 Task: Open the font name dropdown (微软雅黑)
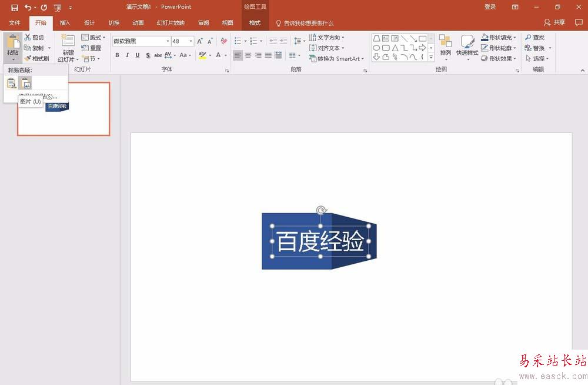point(168,41)
